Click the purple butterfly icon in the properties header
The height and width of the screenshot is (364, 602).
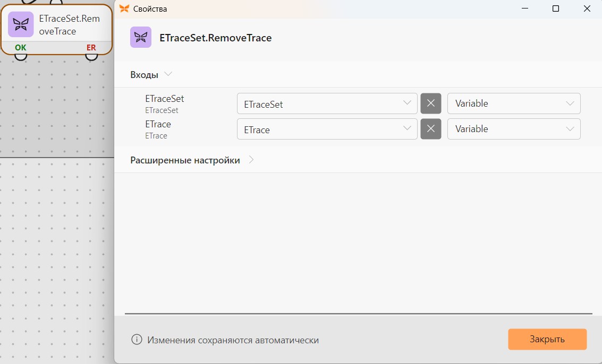pyautogui.click(x=140, y=37)
